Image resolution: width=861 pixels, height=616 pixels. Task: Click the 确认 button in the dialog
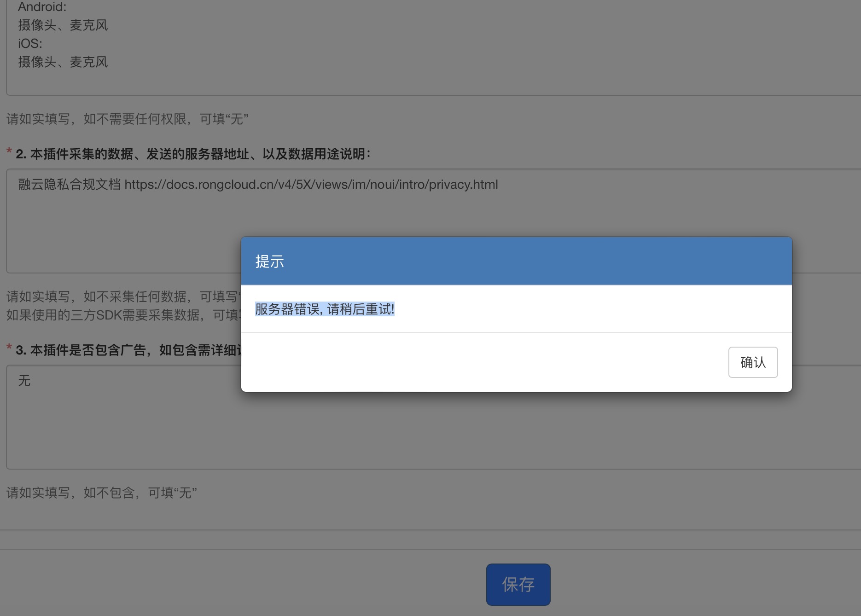(x=753, y=362)
